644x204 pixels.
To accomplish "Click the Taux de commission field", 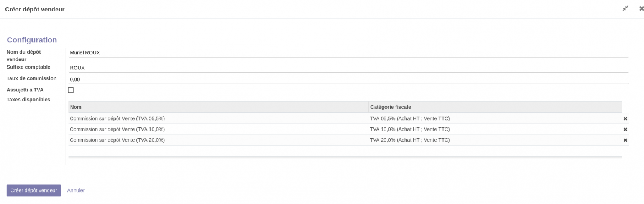I will (348, 80).
